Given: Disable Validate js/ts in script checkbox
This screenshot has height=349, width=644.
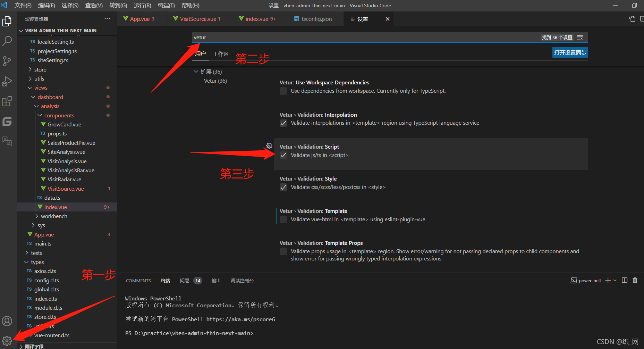Looking at the screenshot, I should (x=283, y=155).
